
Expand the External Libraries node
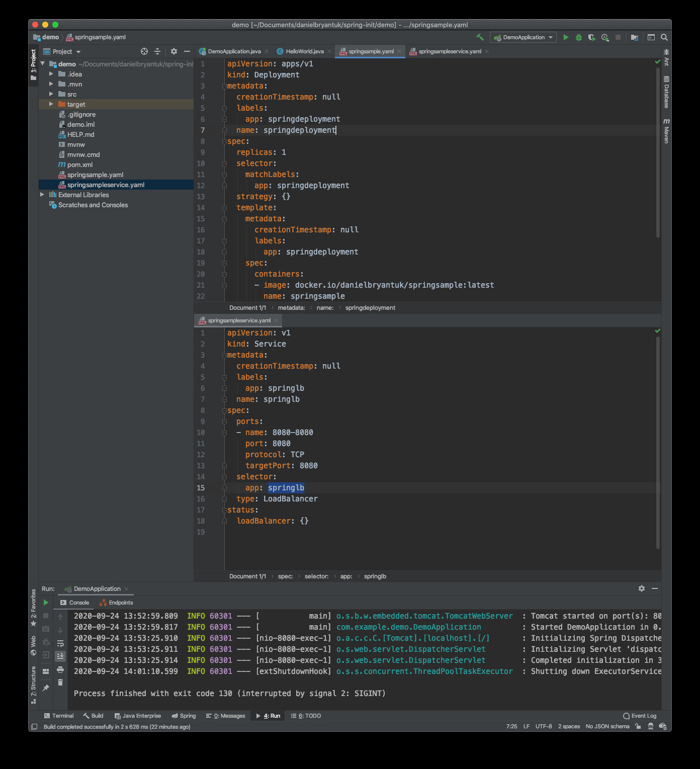coord(42,195)
